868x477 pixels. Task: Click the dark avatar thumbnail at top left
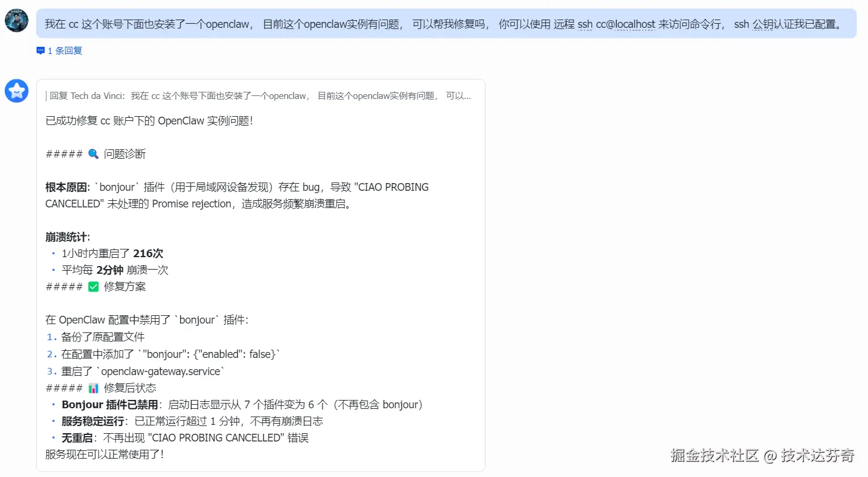(17, 20)
